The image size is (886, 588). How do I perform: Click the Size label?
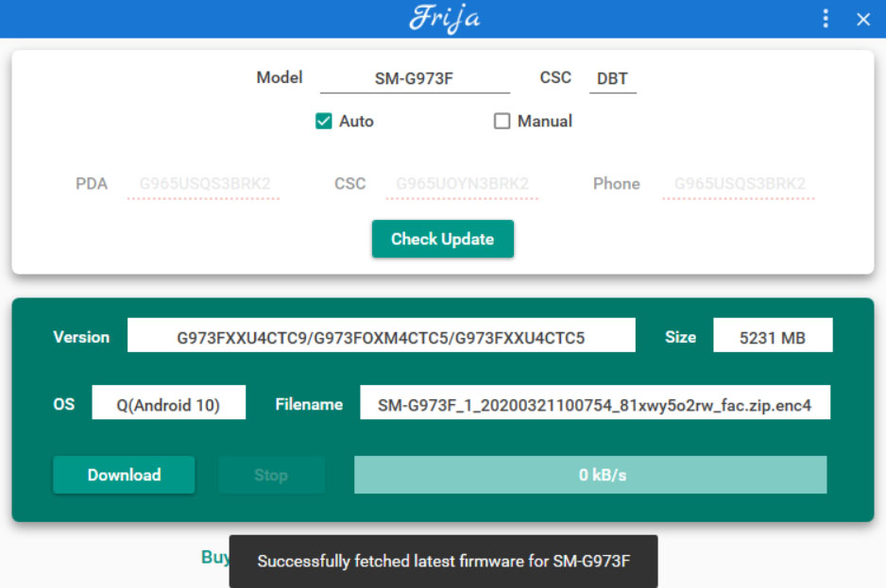(x=680, y=337)
